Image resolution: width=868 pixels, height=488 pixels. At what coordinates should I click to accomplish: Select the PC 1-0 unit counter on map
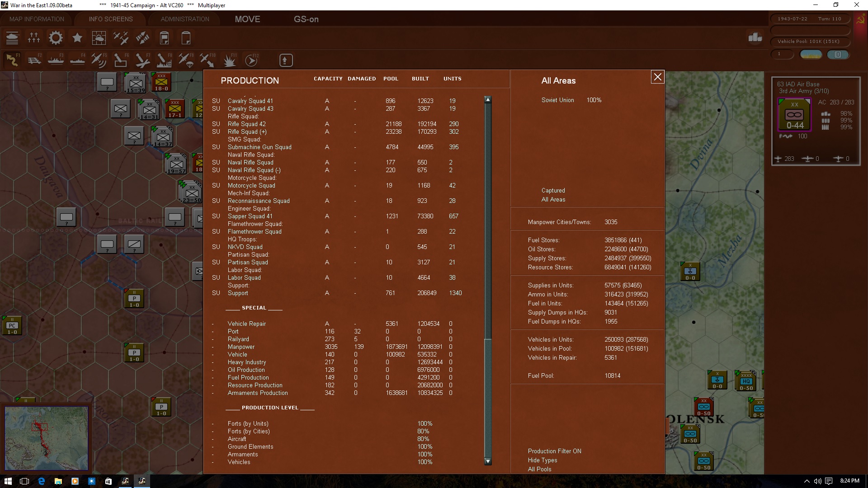click(12, 326)
